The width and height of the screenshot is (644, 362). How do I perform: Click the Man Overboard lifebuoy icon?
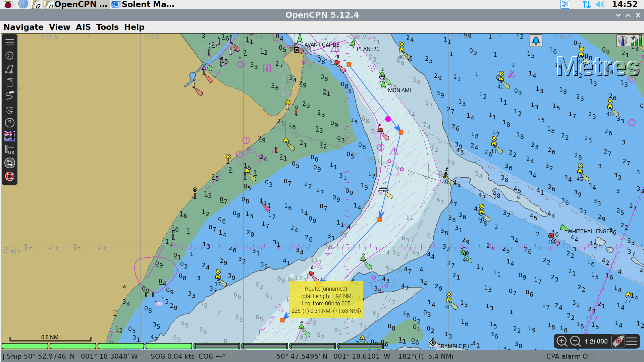tap(10, 176)
